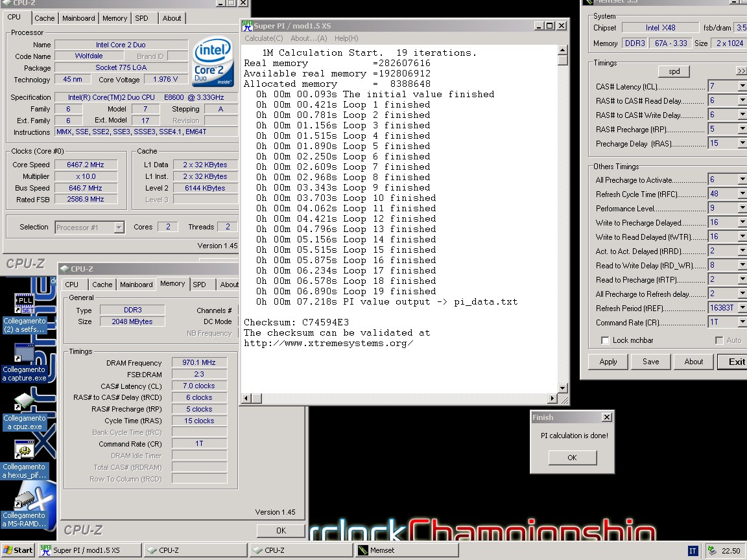Click the Rated FSB value 2586.9 MHz
Screen dimensions: 747x560
click(86, 200)
